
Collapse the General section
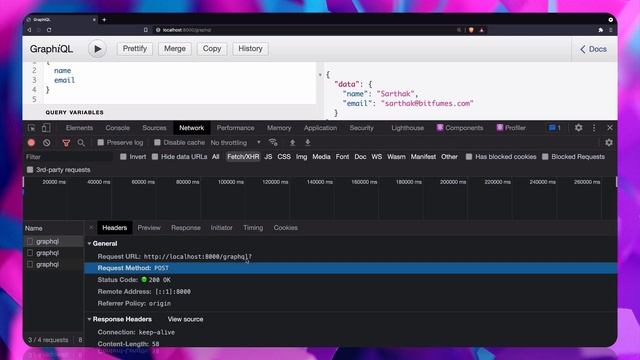pos(89,244)
